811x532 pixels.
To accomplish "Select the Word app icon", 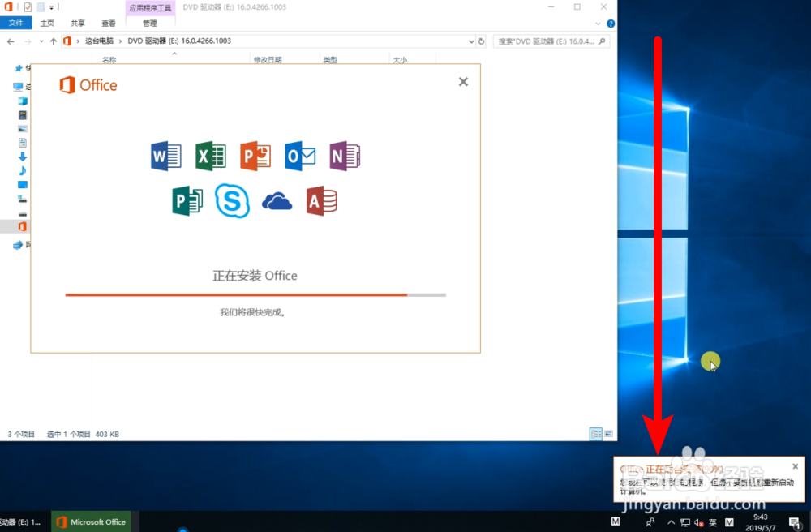I will [165, 156].
